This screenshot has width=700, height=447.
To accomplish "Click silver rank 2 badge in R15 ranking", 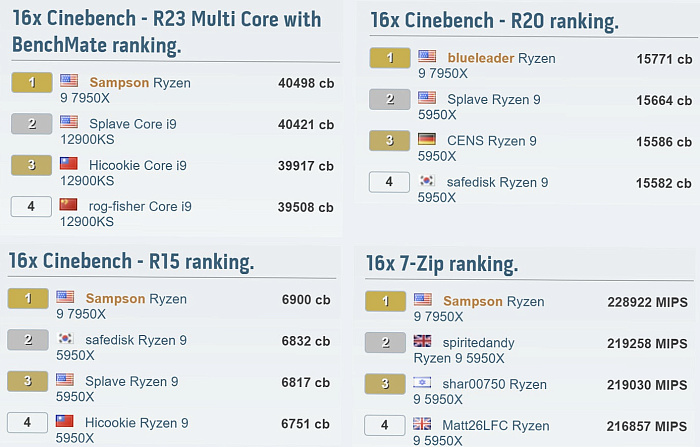I will tap(28, 340).
